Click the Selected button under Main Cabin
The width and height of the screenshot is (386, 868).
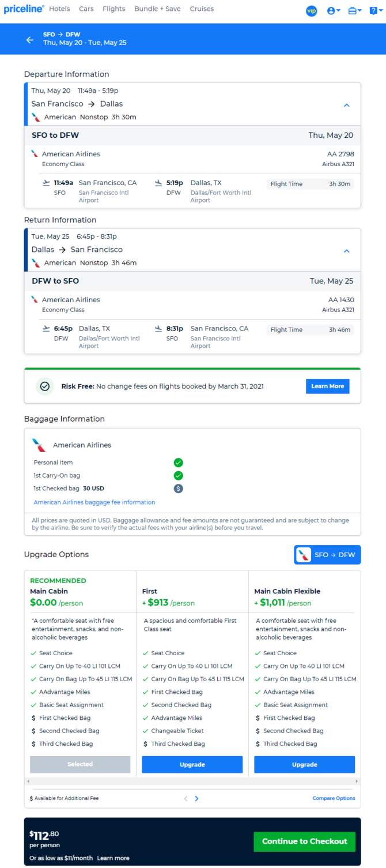[80, 764]
